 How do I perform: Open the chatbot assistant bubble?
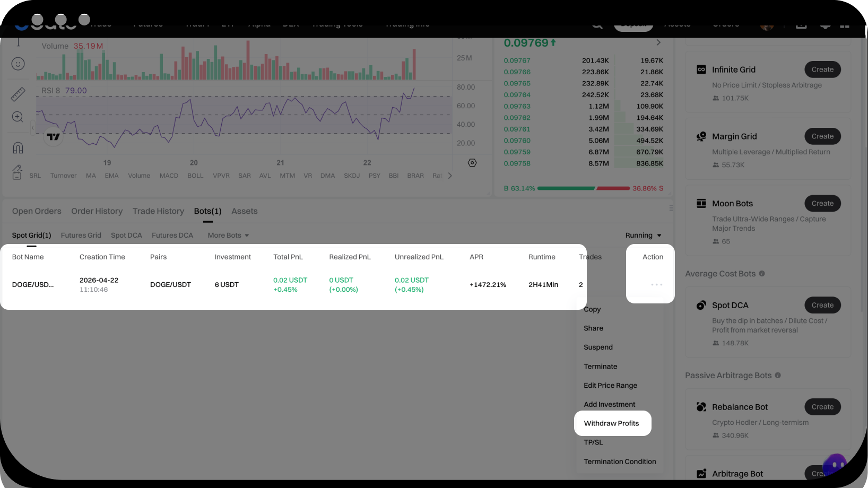835,465
